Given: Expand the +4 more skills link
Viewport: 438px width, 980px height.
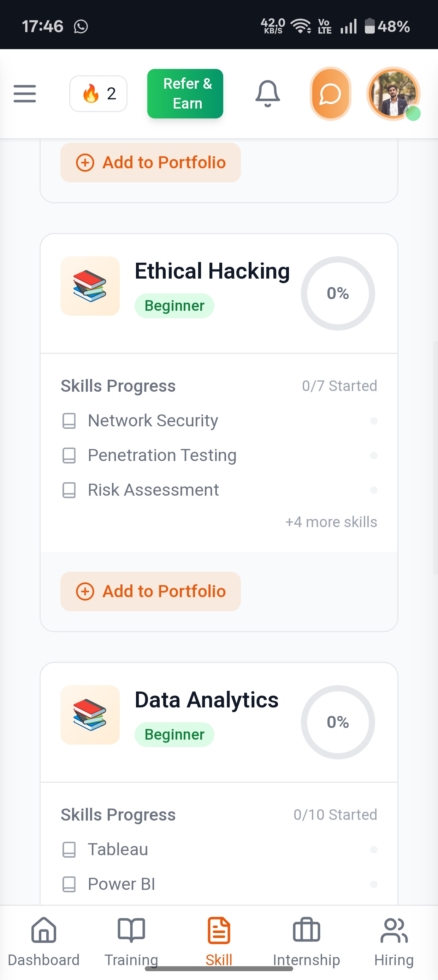Looking at the screenshot, I should pos(331,522).
